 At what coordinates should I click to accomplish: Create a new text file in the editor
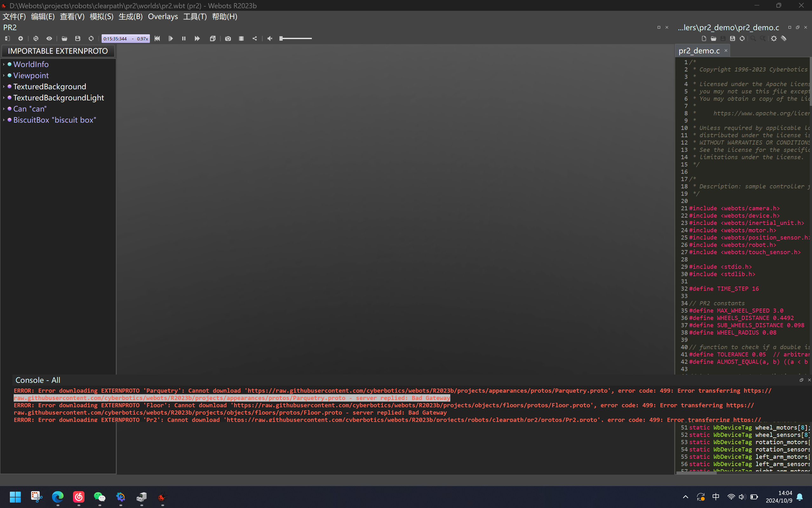point(704,39)
